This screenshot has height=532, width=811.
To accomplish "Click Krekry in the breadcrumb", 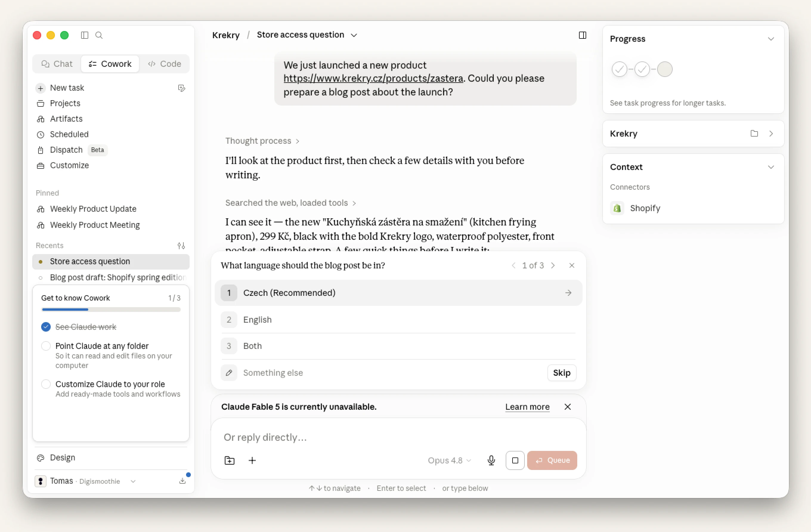I will point(226,35).
